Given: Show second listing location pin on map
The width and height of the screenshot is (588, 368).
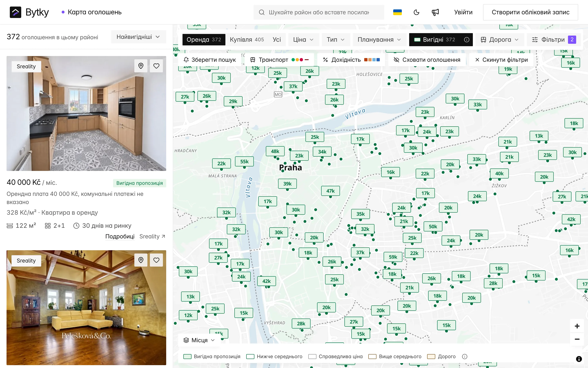Looking at the screenshot, I should pyautogui.click(x=141, y=260).
